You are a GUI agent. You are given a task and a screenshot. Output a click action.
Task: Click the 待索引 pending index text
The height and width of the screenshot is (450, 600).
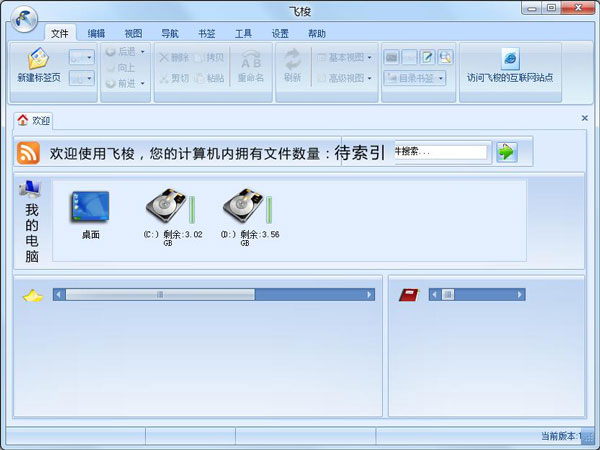tap(359, 153)
